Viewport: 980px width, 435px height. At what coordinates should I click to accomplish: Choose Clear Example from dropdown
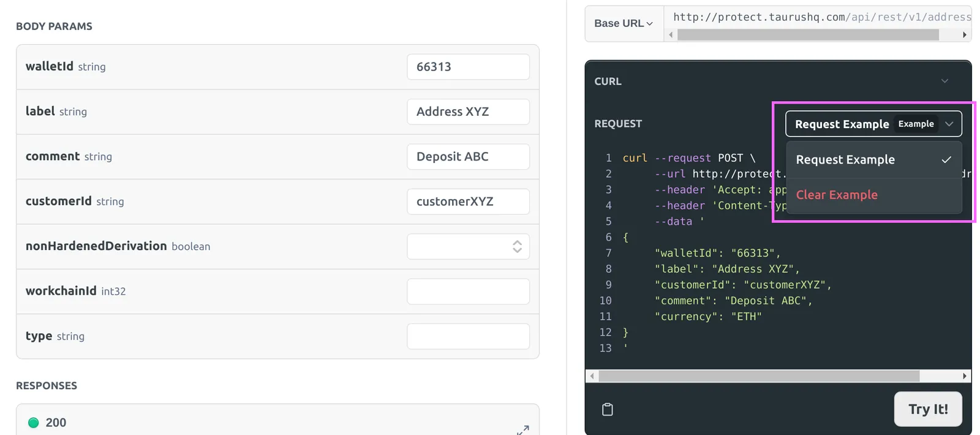(873, 195)
